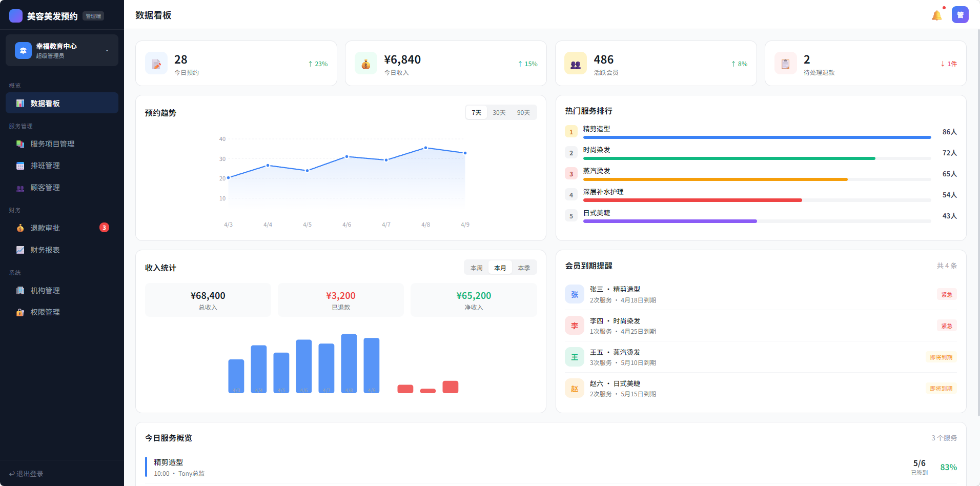Open 服务项目管理 in sidebar
The height and width of the screenshot is (486, 980).
tap(52, 144)
